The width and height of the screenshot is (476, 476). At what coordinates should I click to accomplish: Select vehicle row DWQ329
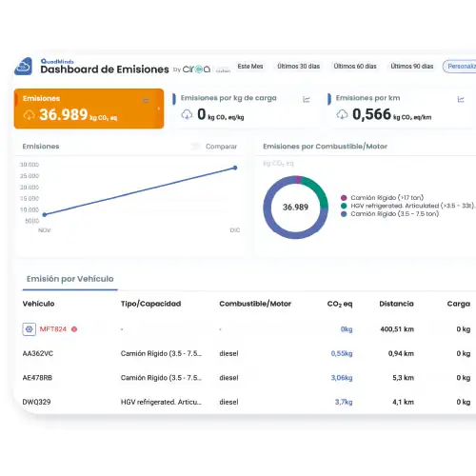pos(247,402)
